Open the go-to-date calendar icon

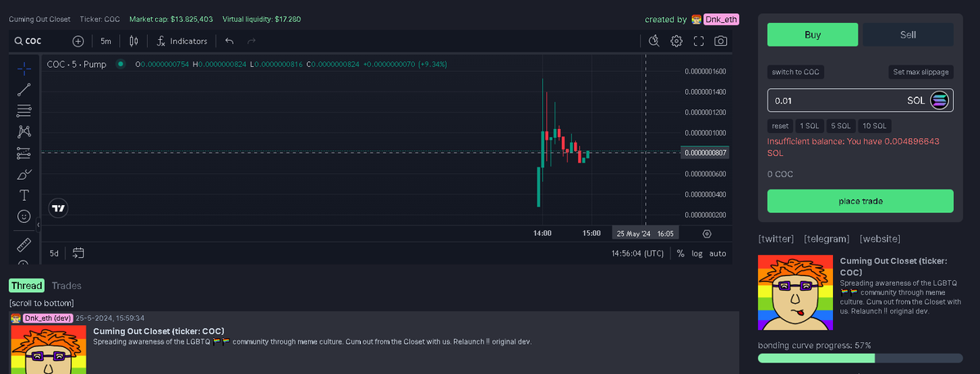[78, 253]
